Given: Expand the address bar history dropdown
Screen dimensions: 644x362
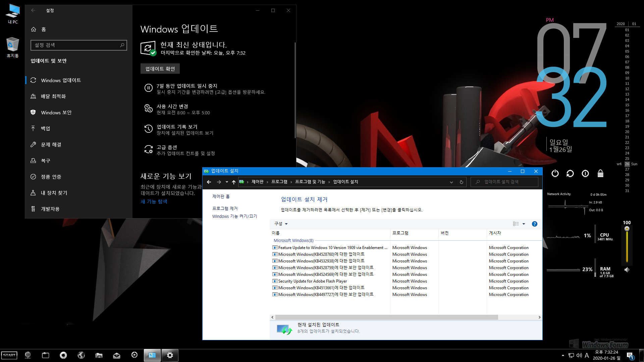Looking at the screenshot, I should pyautogui.click(x=451, y=182).
